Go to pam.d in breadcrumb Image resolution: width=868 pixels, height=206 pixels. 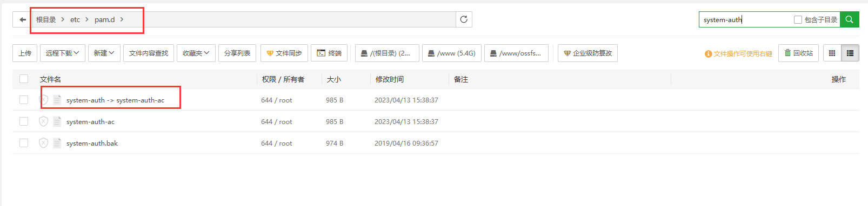104,19
